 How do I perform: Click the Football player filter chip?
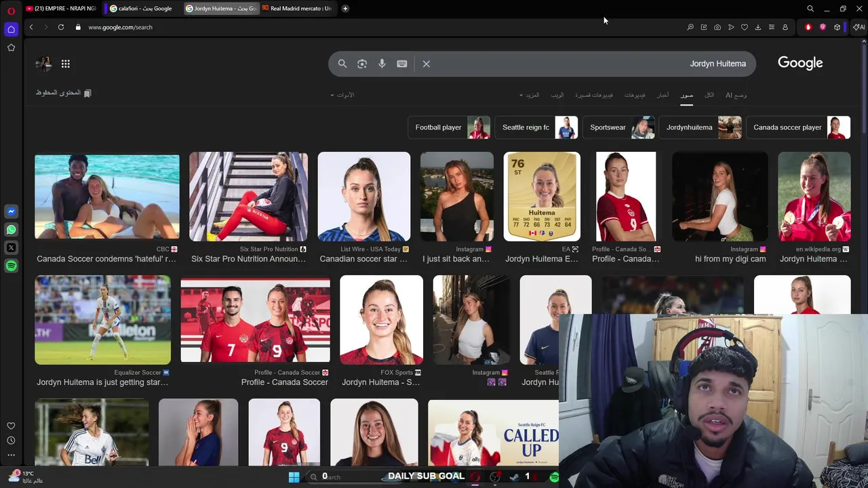449,127
